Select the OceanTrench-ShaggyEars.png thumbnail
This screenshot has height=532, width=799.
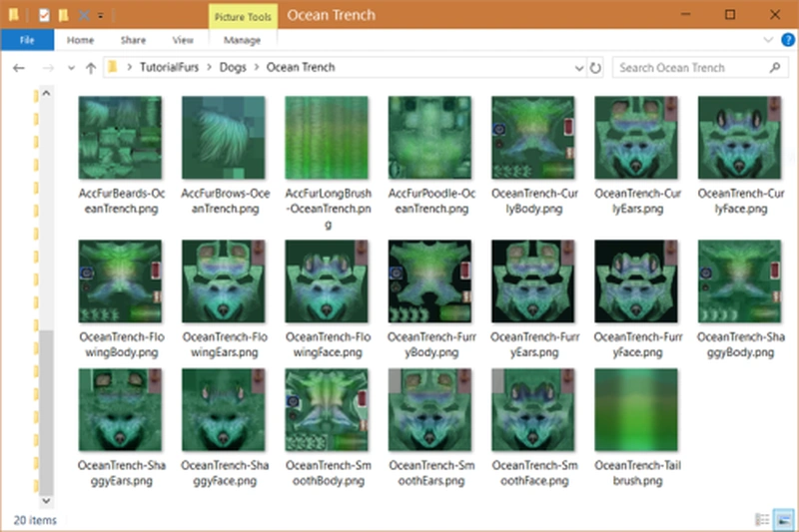(x=120, y=410)
